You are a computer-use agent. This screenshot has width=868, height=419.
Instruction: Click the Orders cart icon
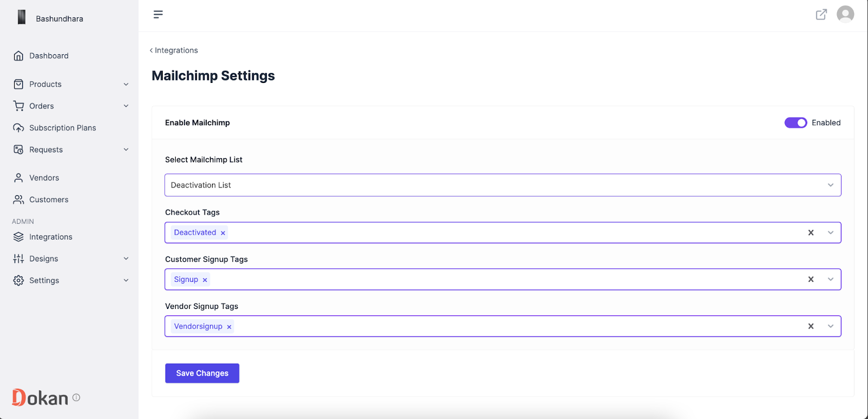coord(18,106)
